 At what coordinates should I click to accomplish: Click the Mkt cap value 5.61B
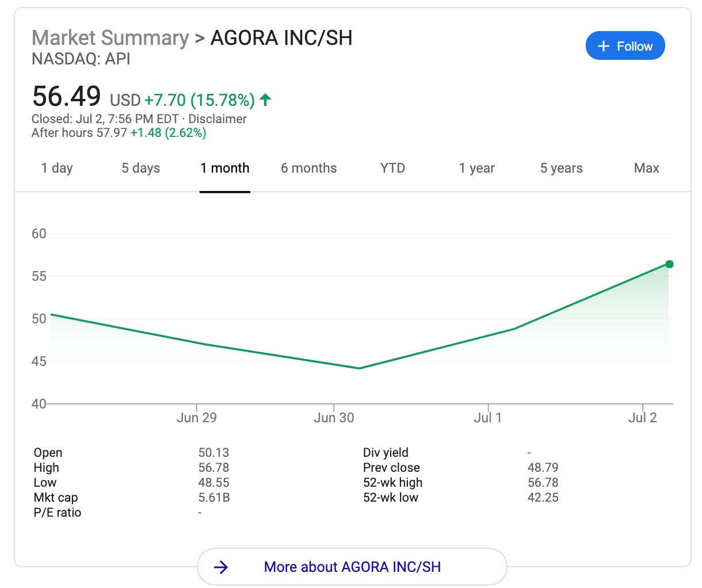click(214, 498)
